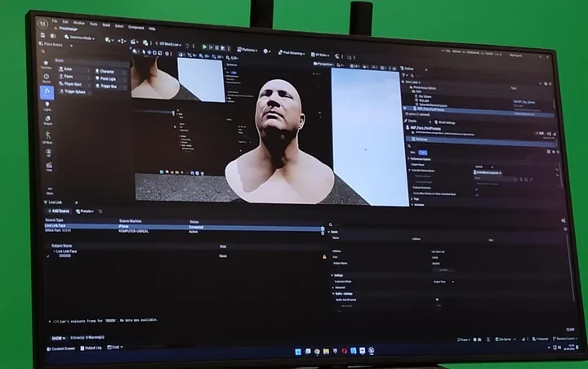Open File Explorer from the taskbar
Viewport: 588px width, 369px height.
[326, 351]
